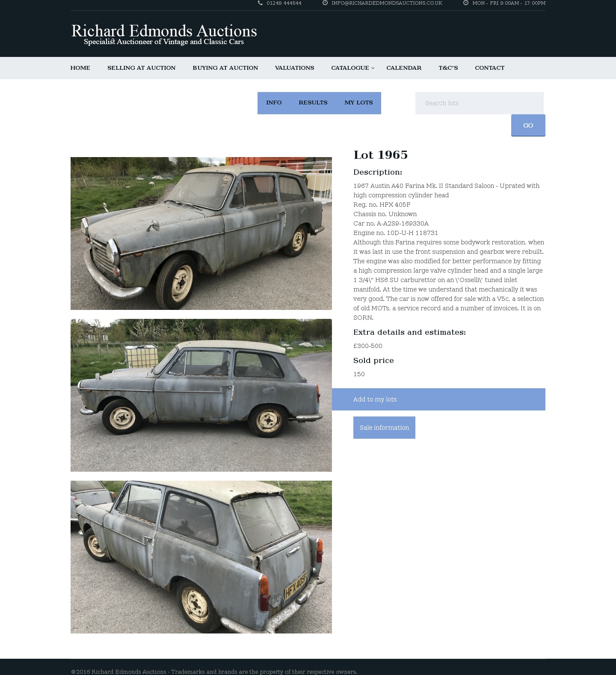Image resolution: width=616 pixels, height=675 pixels.
Task: Open the Richard Edmonds Auctions logo
Action: pyautogui.click(x=164, y=34)
